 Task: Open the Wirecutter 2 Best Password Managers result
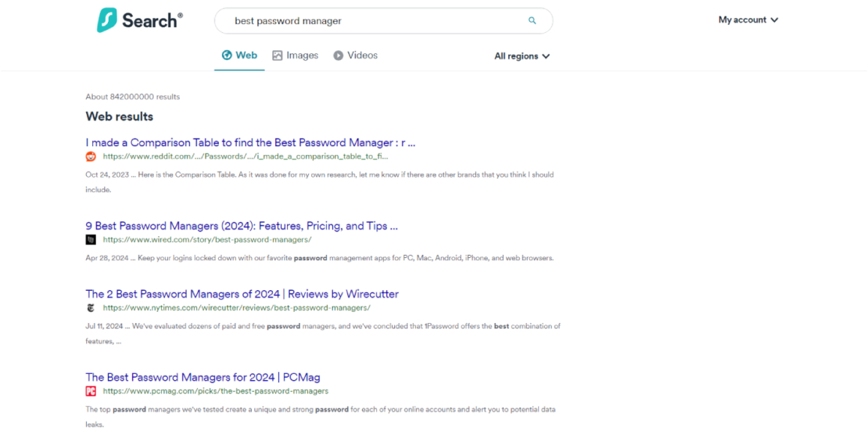click(x=242, y=294)
